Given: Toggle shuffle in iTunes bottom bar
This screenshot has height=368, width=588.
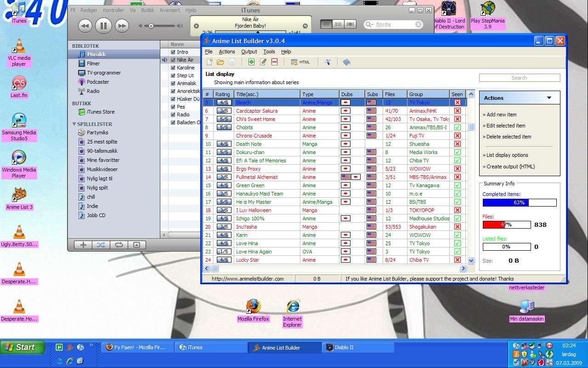Looking at the screenshot, I should [x=101, y=245].
